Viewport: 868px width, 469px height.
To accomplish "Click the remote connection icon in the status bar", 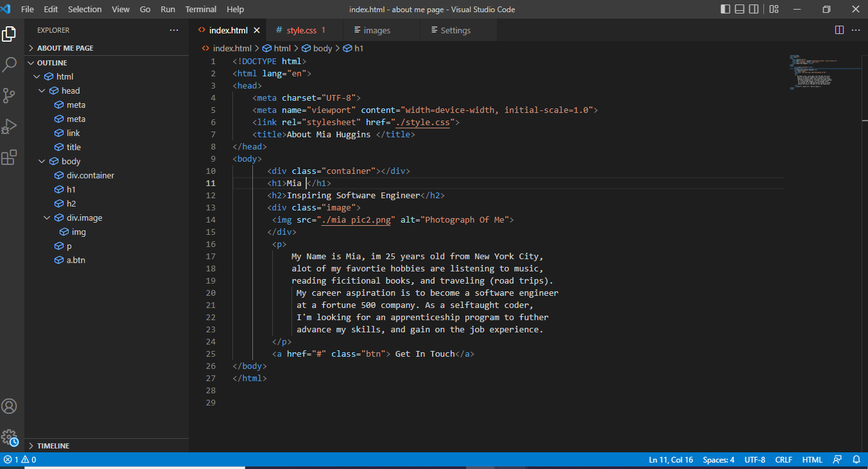I will click(x=838, y=459).
